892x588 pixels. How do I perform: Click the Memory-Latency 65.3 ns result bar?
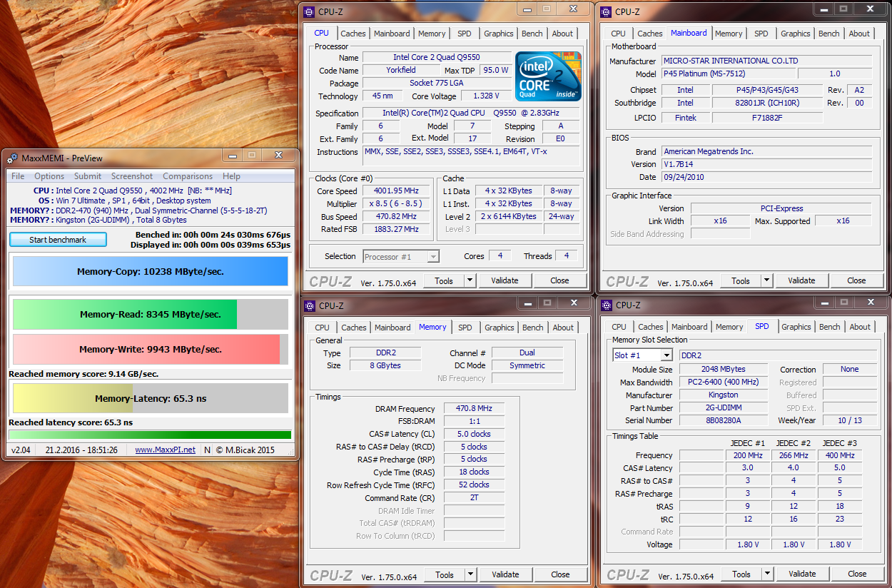[151, 398]
